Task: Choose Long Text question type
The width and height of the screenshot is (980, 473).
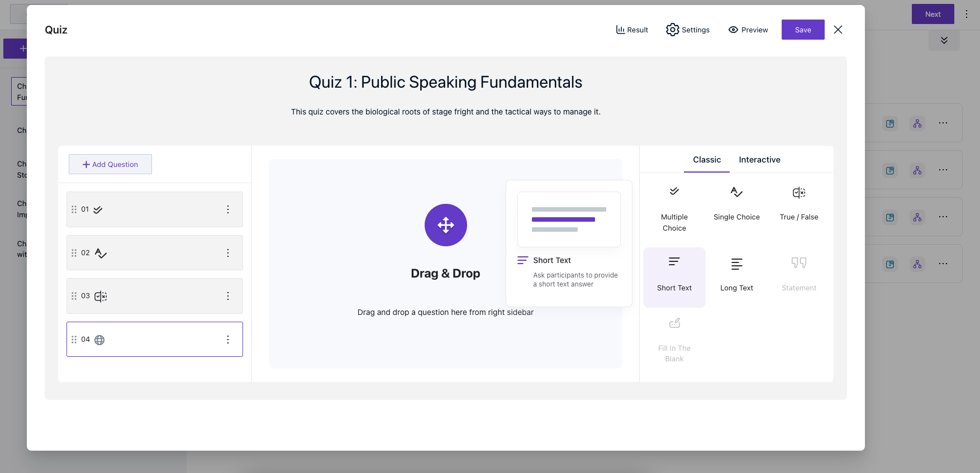Action: 736,277
